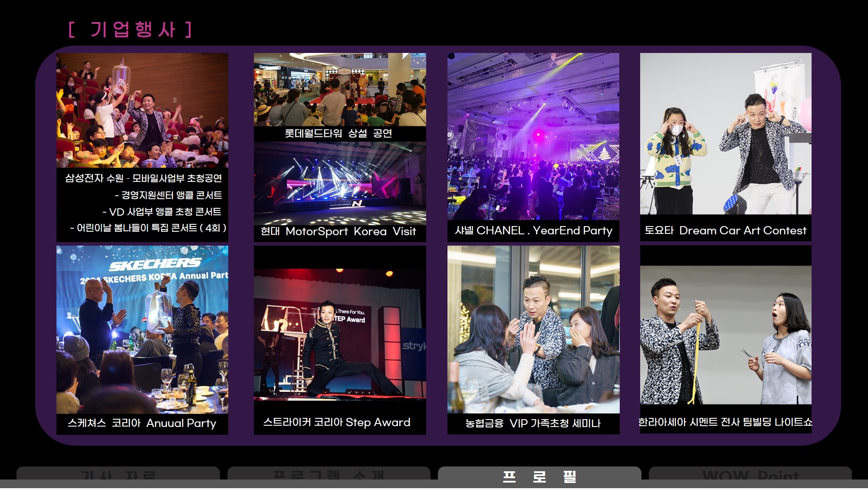Click the 현대 MotorSport Korea Visit caption
This screenshot has width=868, height=496.
click(x=339, y=232)
